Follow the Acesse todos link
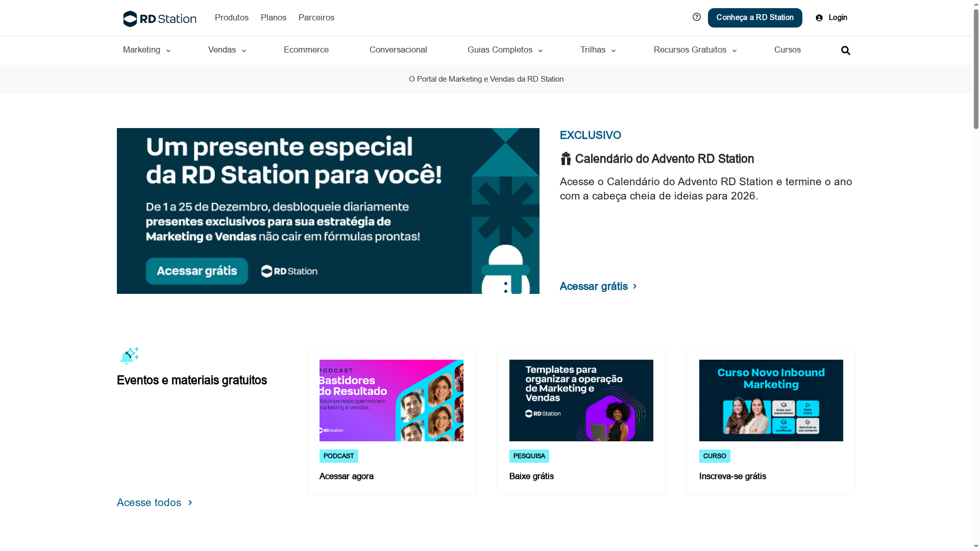This screenshot has height=551, width=980. click(x=149, y=503)
